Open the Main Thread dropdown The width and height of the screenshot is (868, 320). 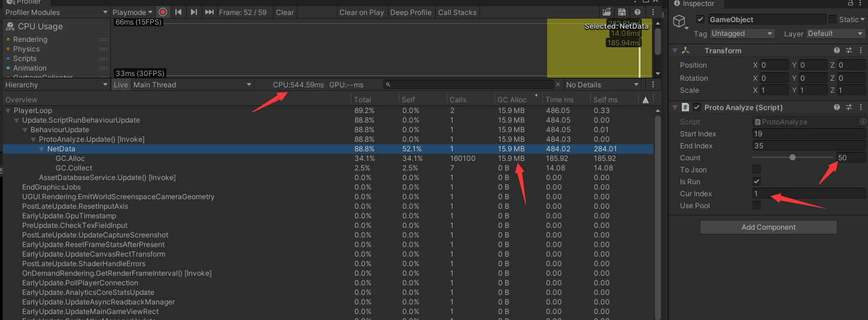coord(192,85)
